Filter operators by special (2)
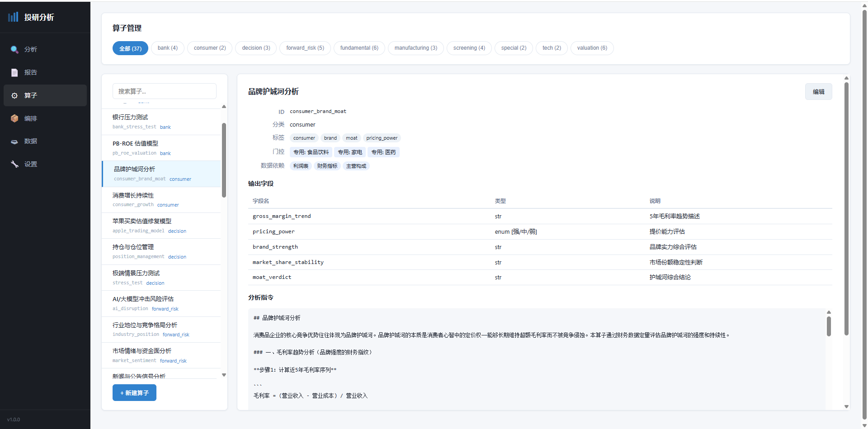 (514, 48)
